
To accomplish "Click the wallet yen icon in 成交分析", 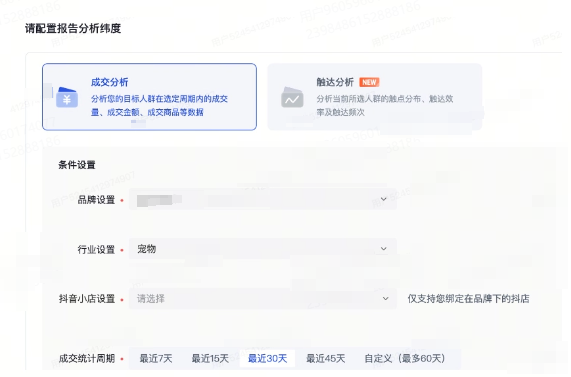I will [x=67, y=97].
